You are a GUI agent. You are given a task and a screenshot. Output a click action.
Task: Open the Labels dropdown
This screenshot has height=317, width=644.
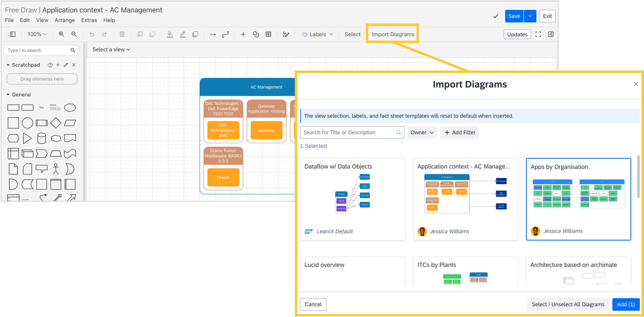pyautogui.click(x=317, y=34)
